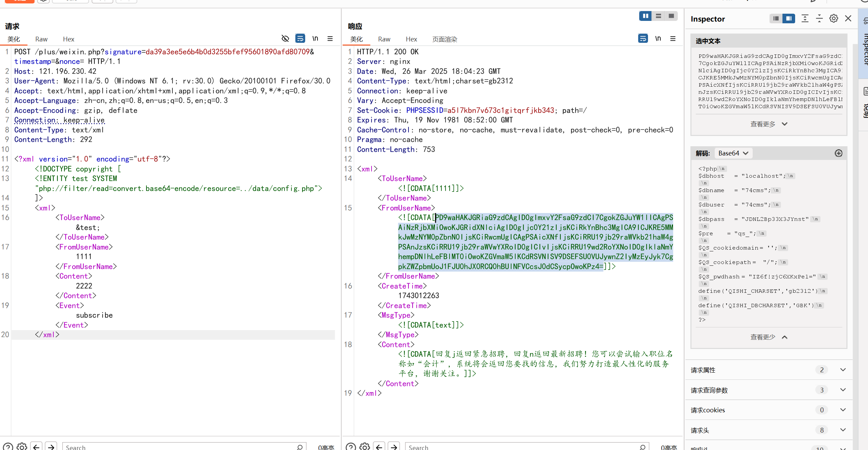Image resolution: width=868 pixels, height=450 pixels.
Task: Open request panel hamburger options menu
Action: pos(330,38)
